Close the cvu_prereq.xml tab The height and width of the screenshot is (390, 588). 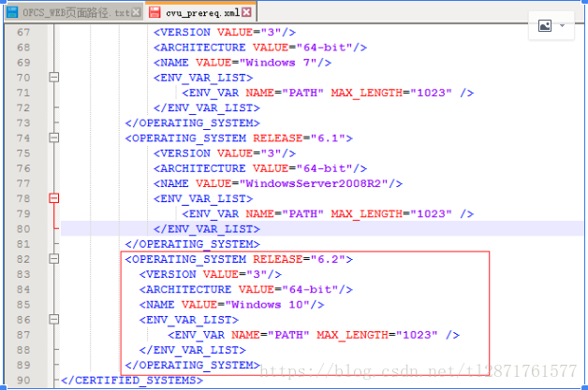(x=246, y=12)
